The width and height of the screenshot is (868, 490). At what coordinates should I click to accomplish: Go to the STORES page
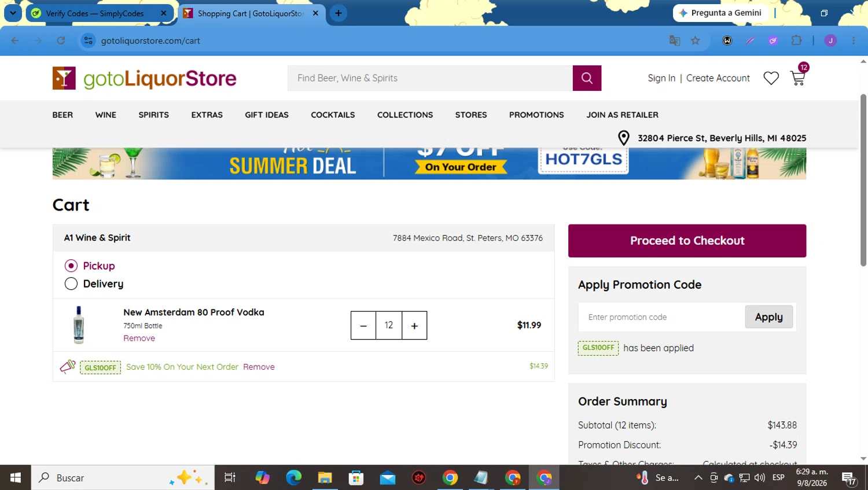[x=471, y=115]
